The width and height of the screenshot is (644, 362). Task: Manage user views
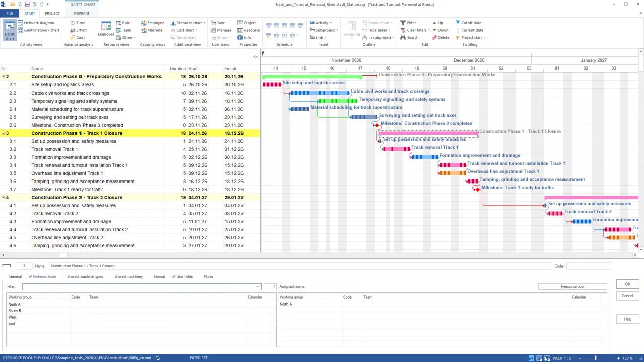221,30
